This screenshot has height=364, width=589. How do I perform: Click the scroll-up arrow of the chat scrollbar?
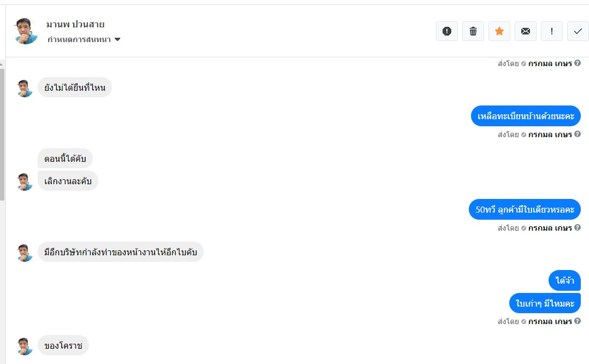click(2, 64)
